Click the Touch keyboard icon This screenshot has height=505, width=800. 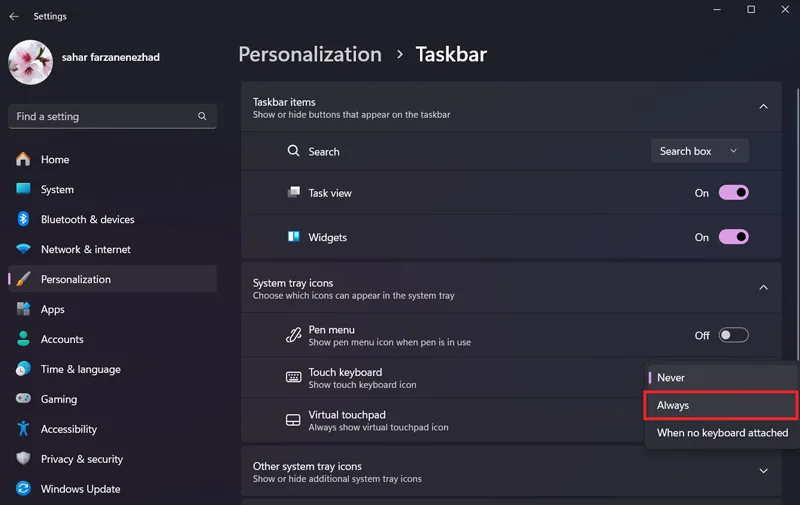293,377
